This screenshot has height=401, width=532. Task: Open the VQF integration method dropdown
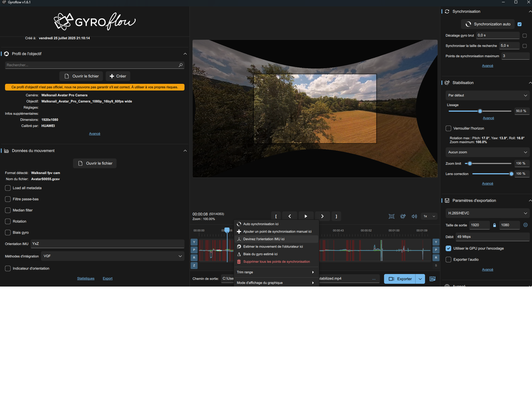tap(113, 256)
